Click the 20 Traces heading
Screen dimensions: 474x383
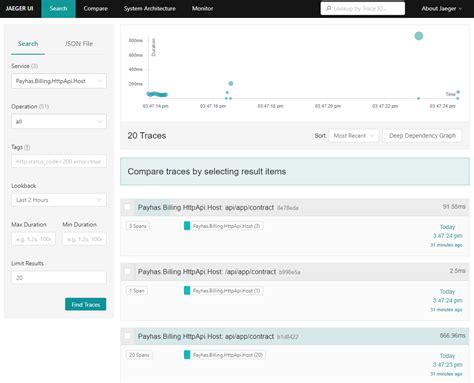147,136
